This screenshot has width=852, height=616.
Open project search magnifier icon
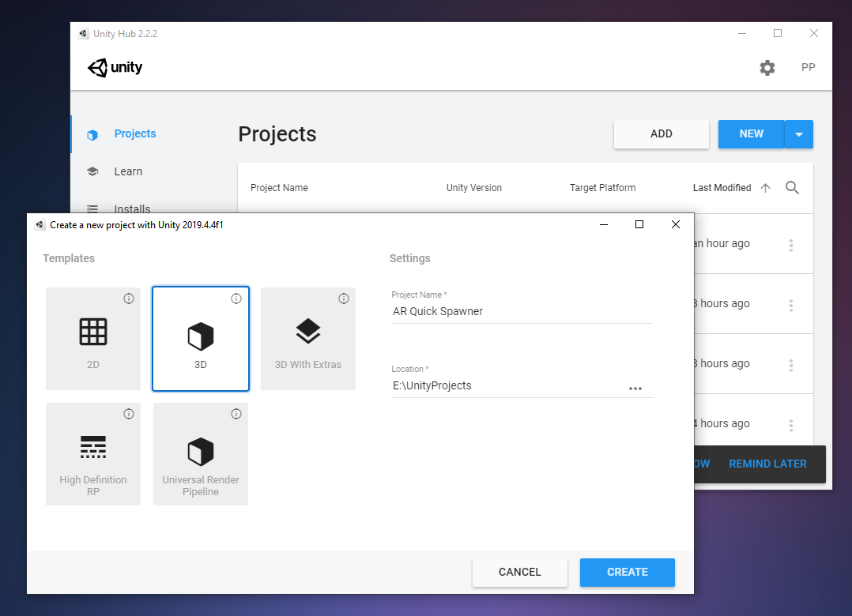tap(792, 188)
